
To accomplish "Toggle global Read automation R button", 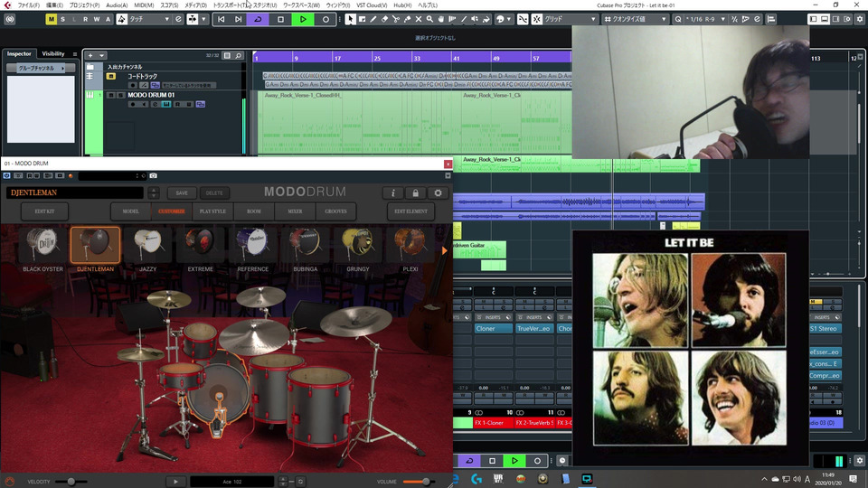I will (x=85, y=19).
